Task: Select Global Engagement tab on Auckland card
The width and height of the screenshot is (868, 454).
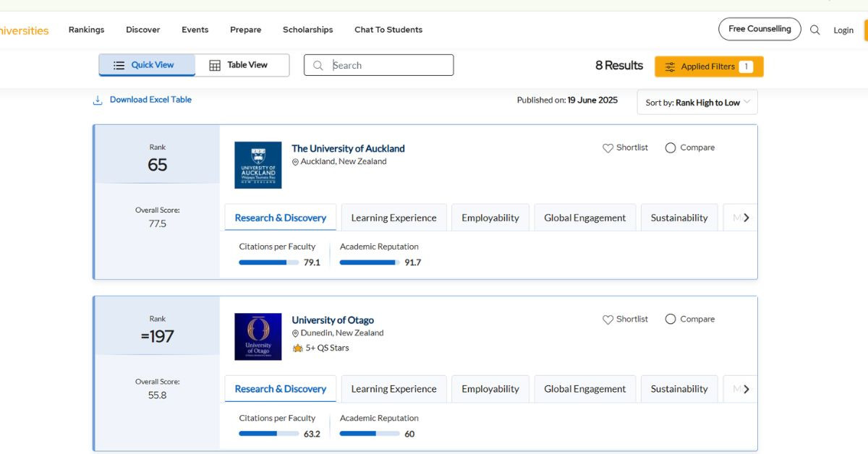Action: [x=585, y=218]
